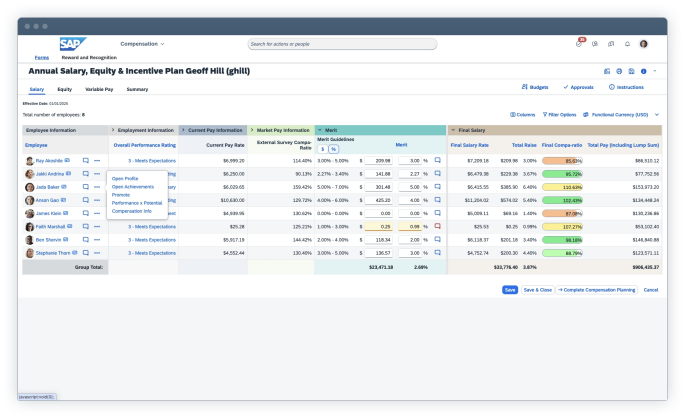Expand the Employment Information column group

click(x=113, y=130)
